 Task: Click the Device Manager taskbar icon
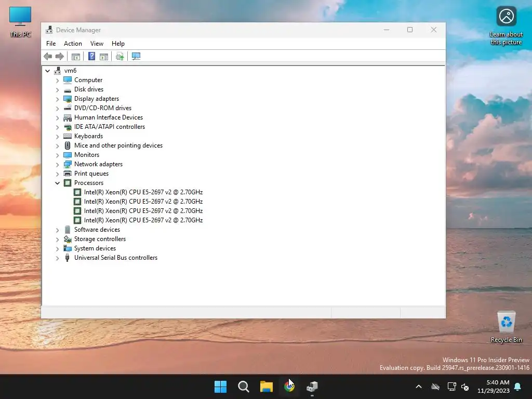[312, 387]
